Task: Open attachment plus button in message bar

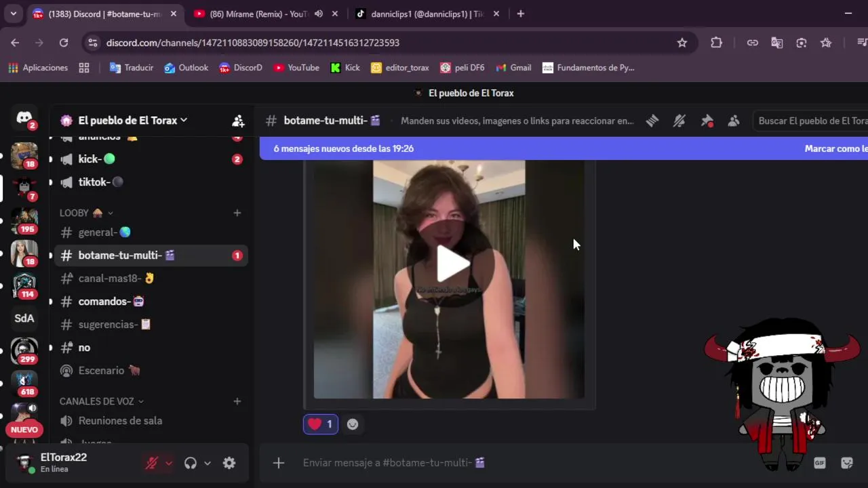Action: (x=279, y=463)
